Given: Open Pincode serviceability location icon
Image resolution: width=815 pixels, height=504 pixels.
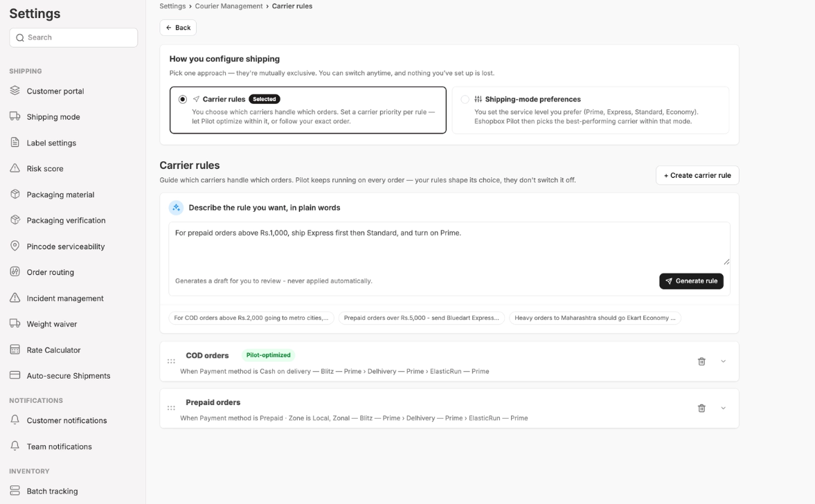Looking at the screenshot, I should [x=15, y=246].
